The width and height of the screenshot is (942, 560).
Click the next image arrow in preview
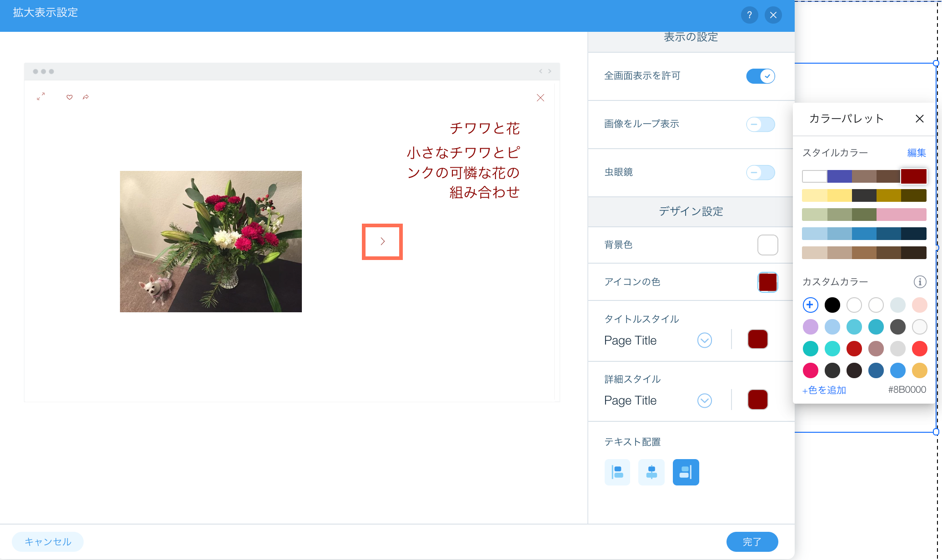(382, 241)
